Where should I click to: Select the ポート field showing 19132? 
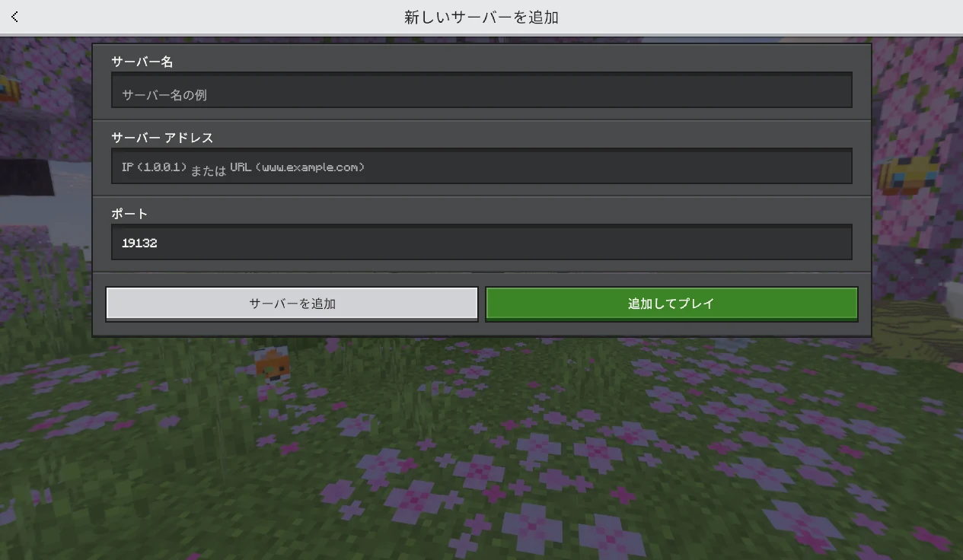tap(481, 243)
